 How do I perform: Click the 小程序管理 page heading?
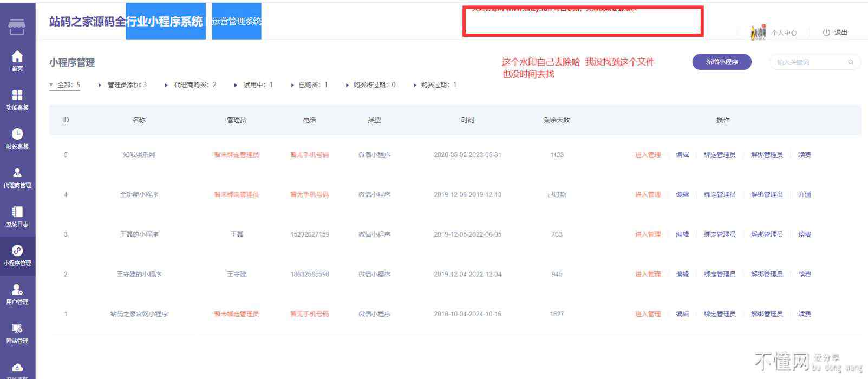click(x=72, y=62)
